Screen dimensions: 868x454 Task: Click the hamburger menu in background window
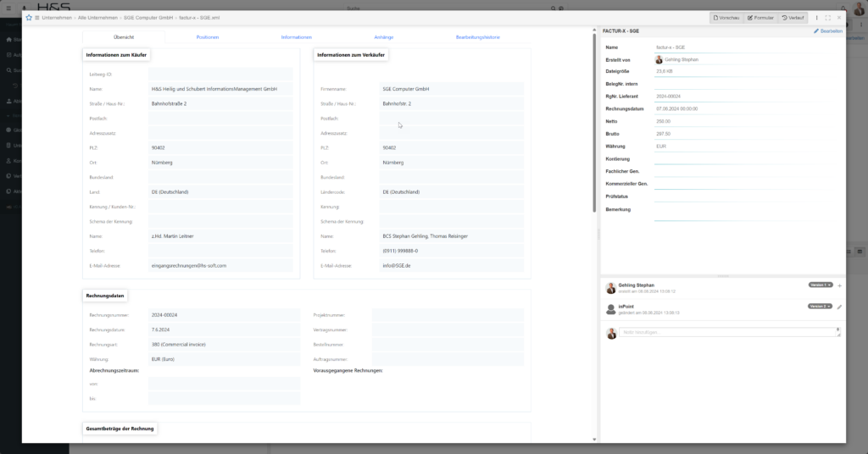click(8, 8)
